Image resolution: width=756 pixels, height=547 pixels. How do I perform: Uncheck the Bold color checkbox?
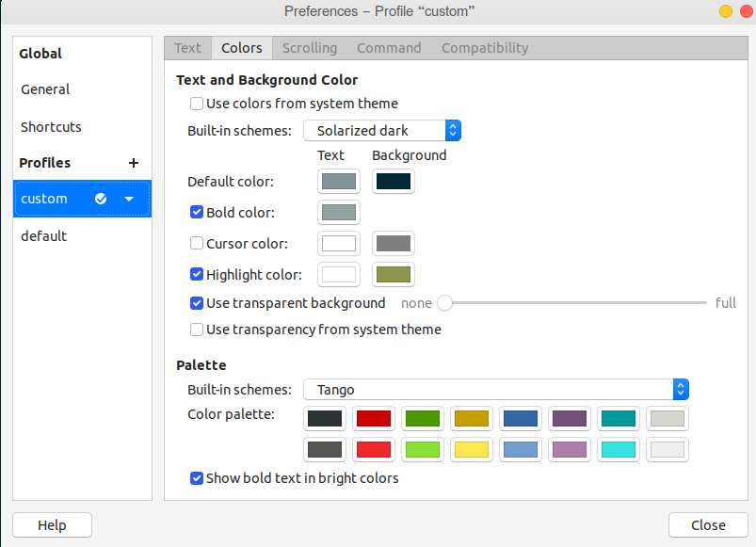(197, 213)
